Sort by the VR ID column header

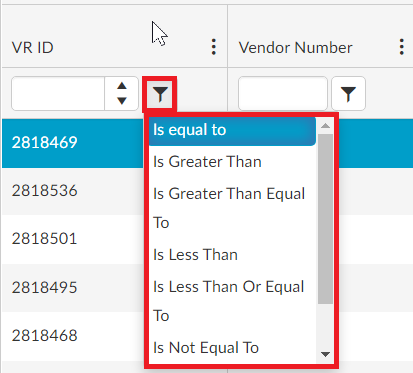click(33, 48)
